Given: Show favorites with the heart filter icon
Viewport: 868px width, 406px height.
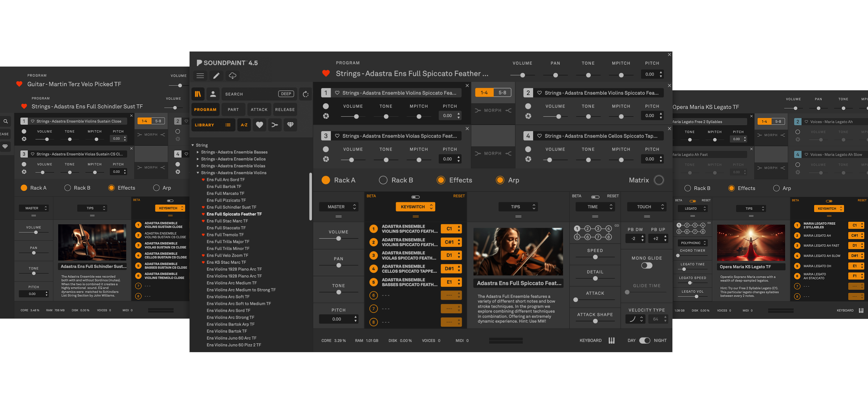Looking at the screenshot, I should coord(260,125).
